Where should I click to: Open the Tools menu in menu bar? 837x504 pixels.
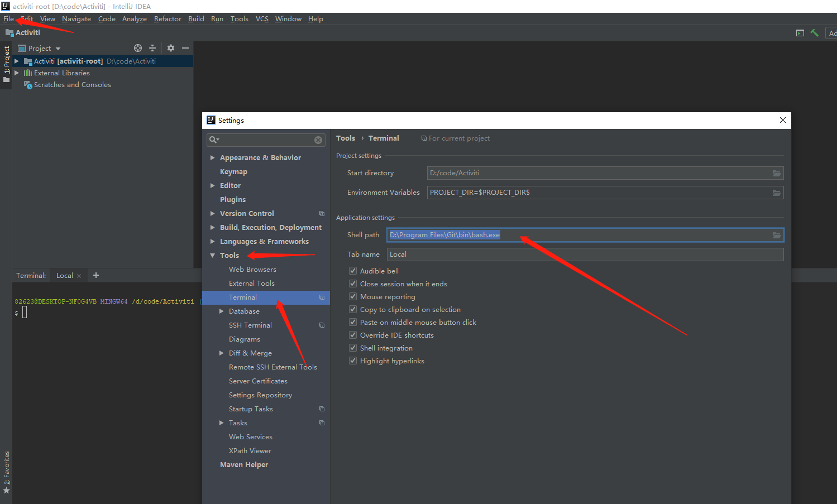[240, 19]
